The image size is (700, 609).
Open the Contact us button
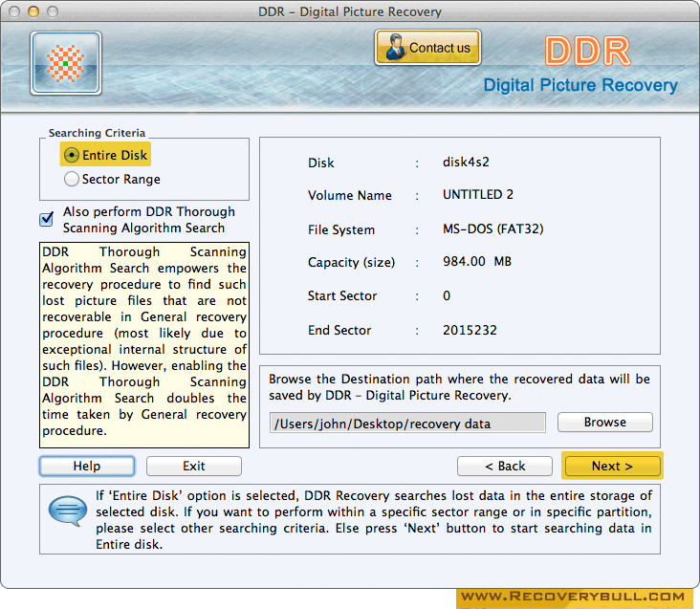click(427, 47)
